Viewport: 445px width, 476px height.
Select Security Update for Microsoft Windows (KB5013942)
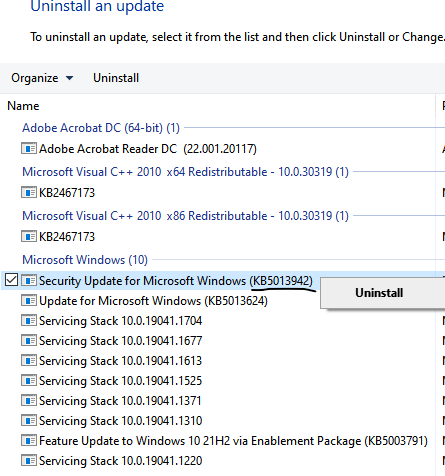[176, 281]
